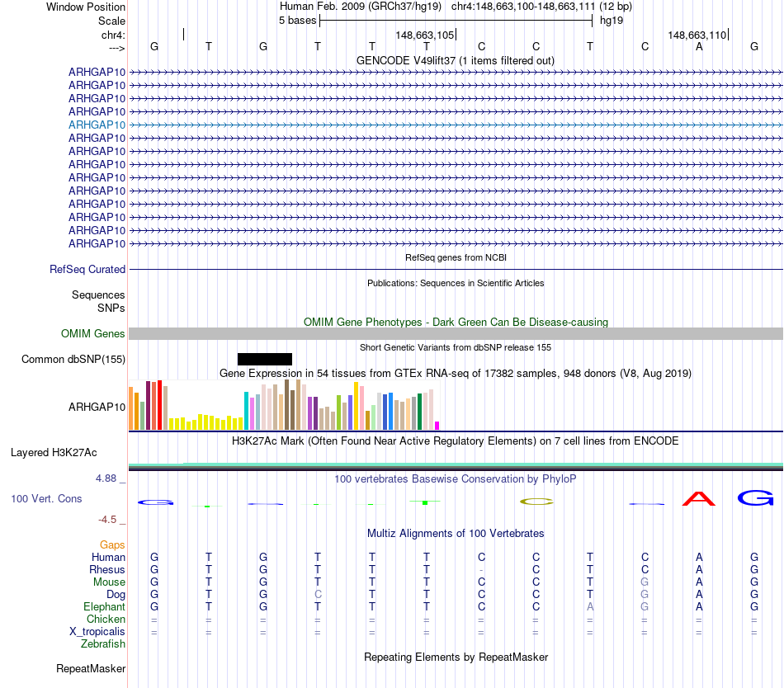784x688 pixels.
Task: Click the OMIM Genes track label
Action: coord(93,333)
